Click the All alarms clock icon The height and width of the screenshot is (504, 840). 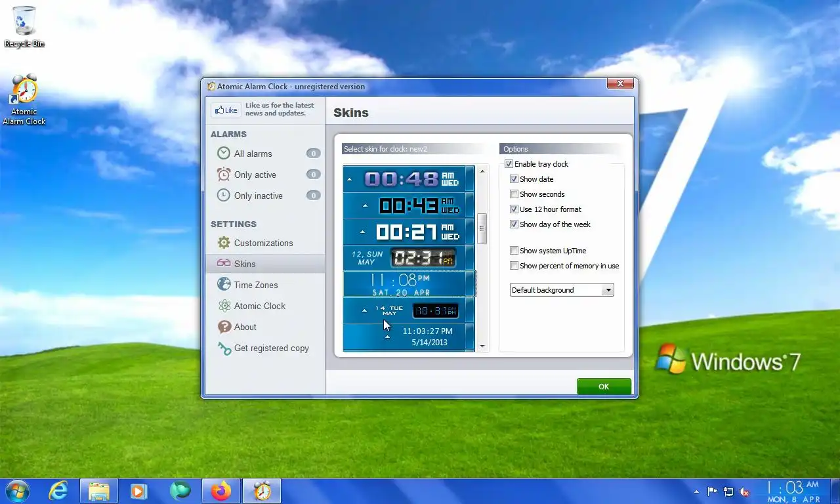pyautogui.click(x=224, y=153)
